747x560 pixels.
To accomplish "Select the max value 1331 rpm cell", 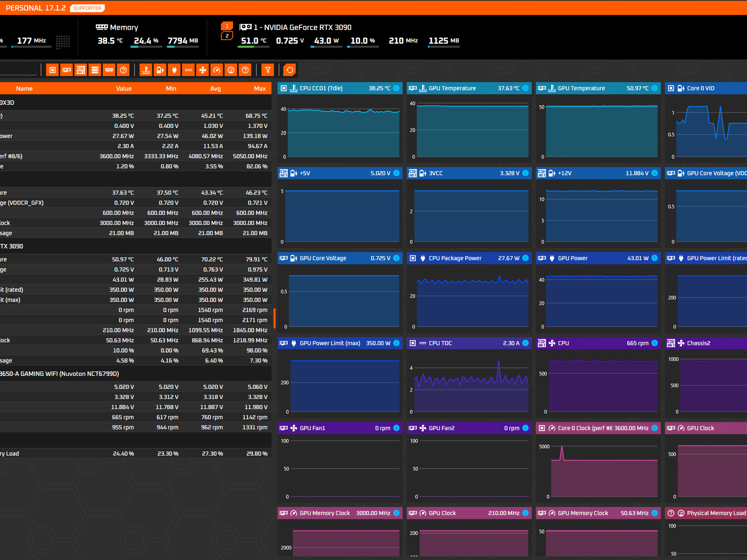I will click(x=255, y=427).
